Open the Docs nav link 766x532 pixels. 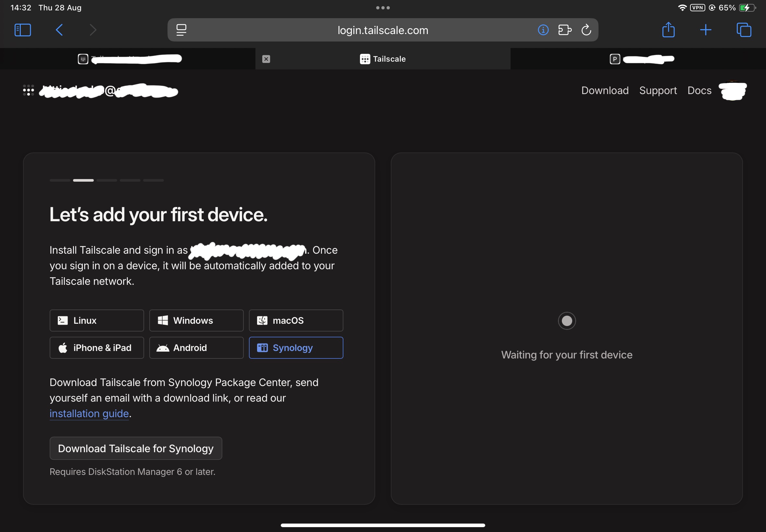pyautogui.click(x=699, y=90)
